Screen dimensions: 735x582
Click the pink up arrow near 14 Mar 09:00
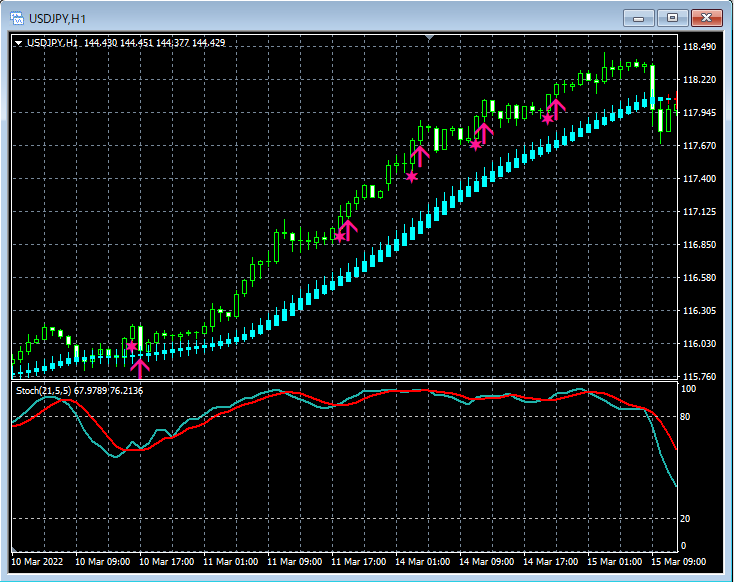[483, 134]
